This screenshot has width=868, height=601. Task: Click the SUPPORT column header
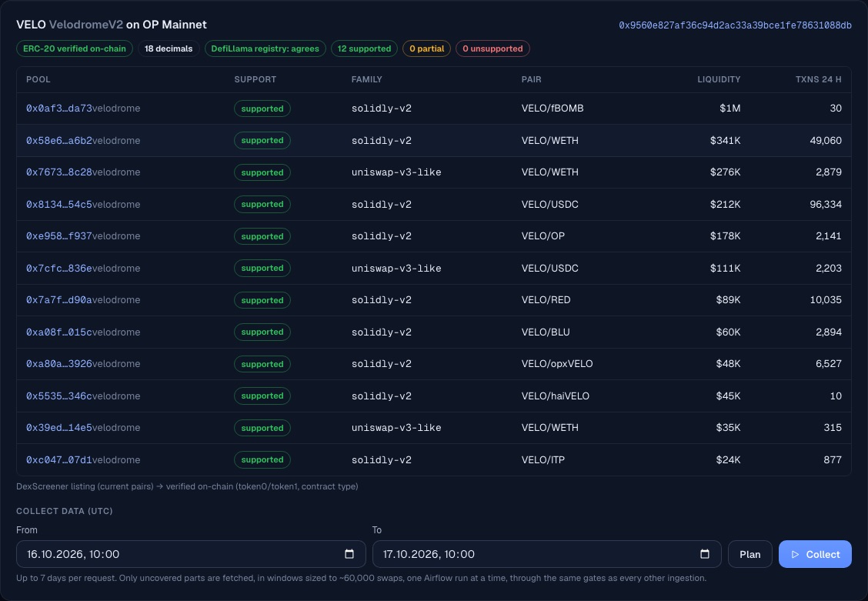click(255, 80)
